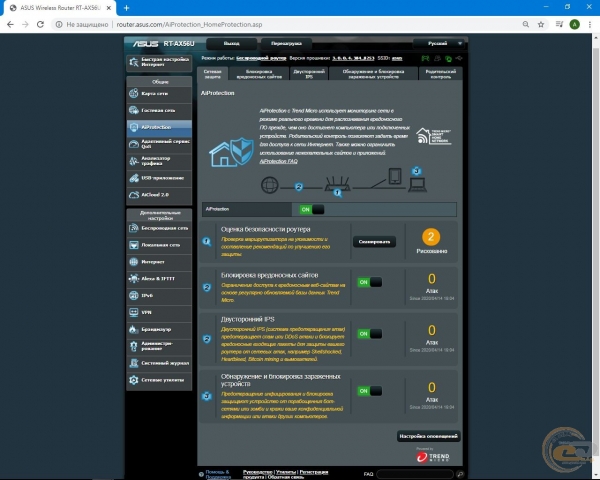Toggle infected device blocking switch
This screenshot has width=600, height=480.
(370, 391)
